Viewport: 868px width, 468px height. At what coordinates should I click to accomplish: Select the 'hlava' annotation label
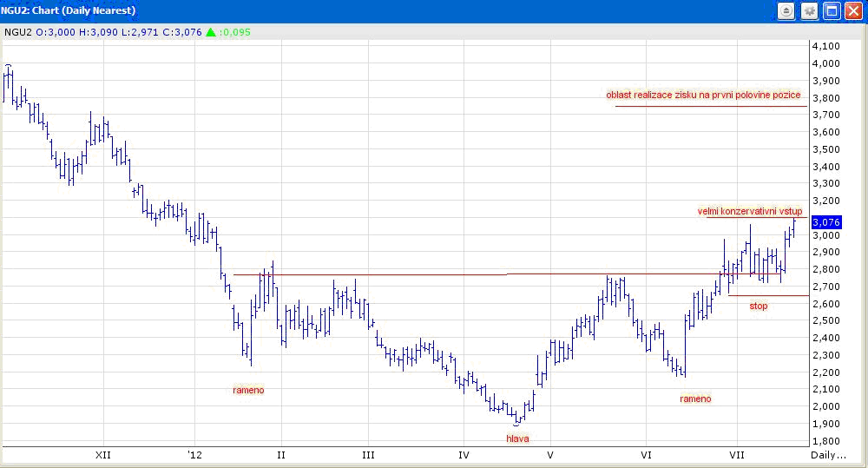(517, 438)
